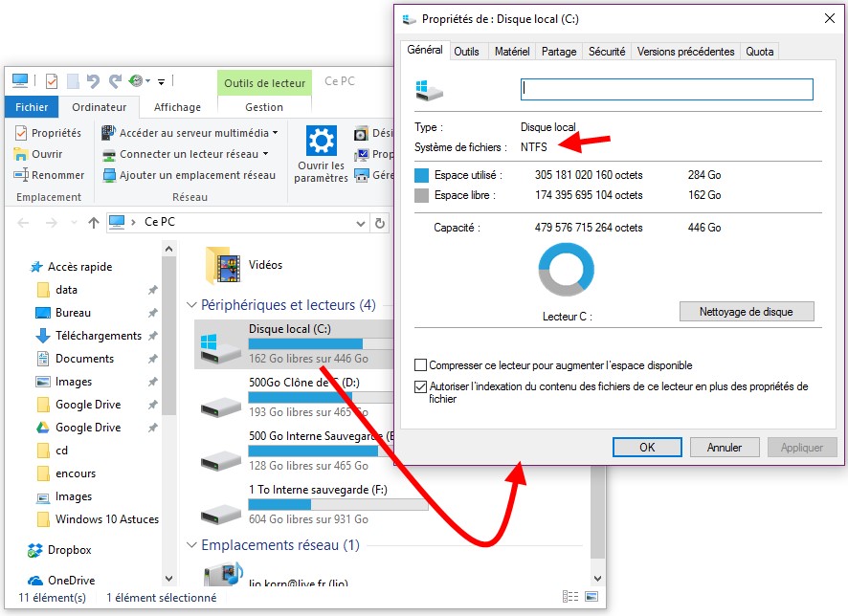
Task: Click Ouvrir les paramètres gear icon
Action: coord(322,142)
